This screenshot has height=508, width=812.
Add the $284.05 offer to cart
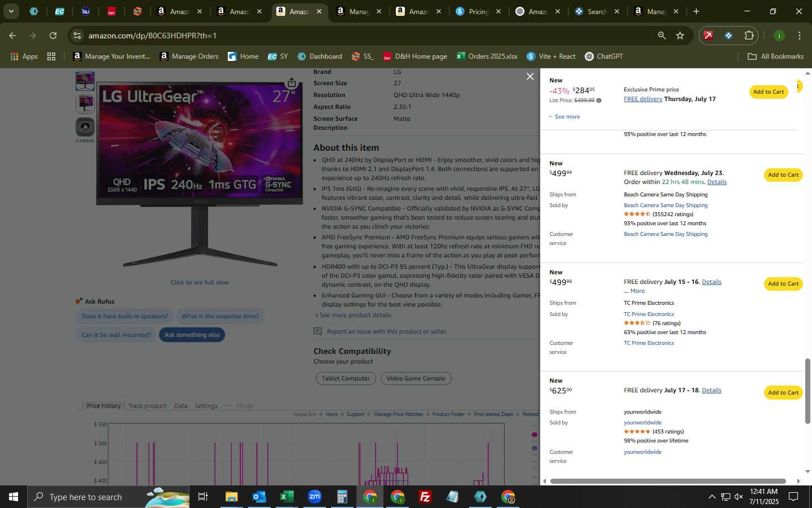point(768,91)
